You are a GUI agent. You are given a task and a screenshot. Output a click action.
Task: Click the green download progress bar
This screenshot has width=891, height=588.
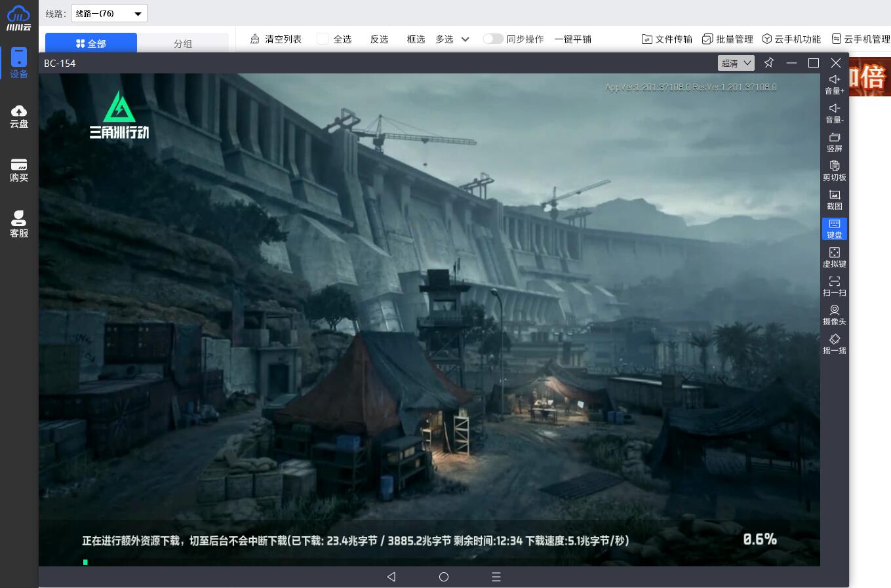(85, 562)
